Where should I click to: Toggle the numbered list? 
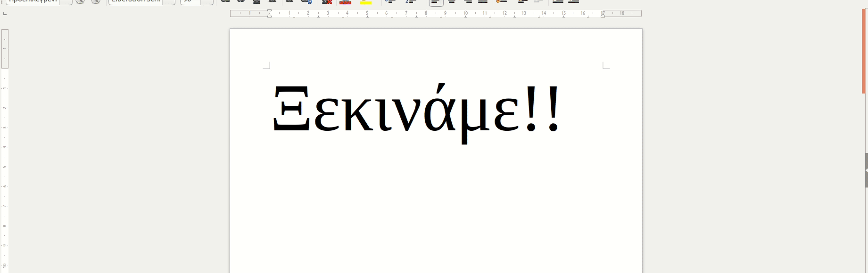[x=411, y=1]
